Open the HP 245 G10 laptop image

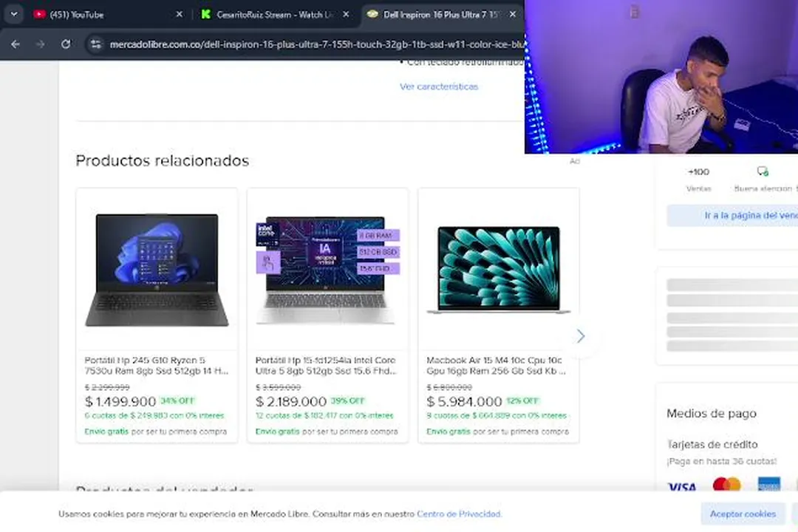pyautogui.click(x=157, y=269)
